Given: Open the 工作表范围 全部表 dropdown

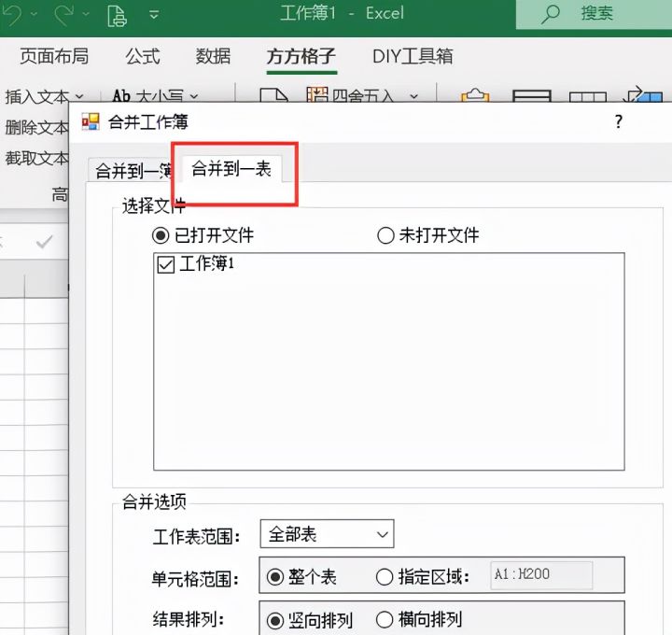Looking at the screenshot, I should pyautogui.click(x=327, y=534).
